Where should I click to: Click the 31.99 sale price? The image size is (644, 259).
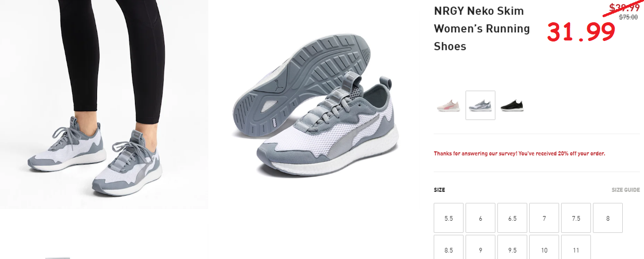tap(581, 32)
